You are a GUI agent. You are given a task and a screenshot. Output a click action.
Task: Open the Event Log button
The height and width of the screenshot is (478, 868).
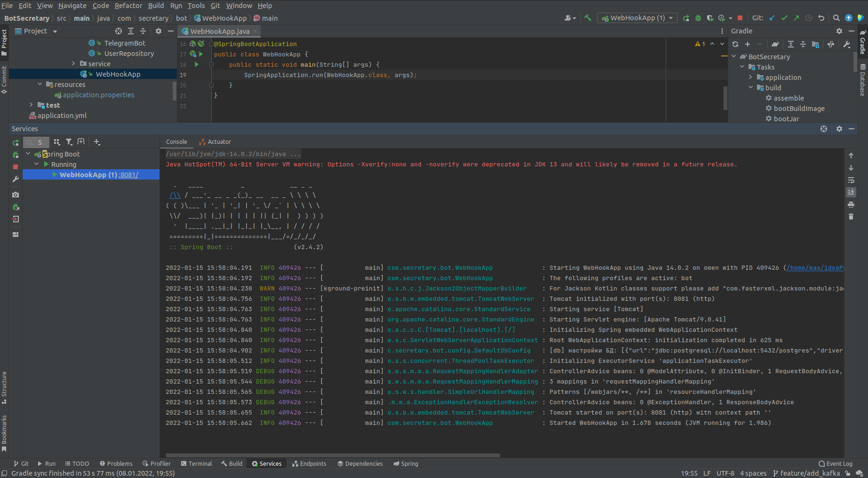pos(836,463)
